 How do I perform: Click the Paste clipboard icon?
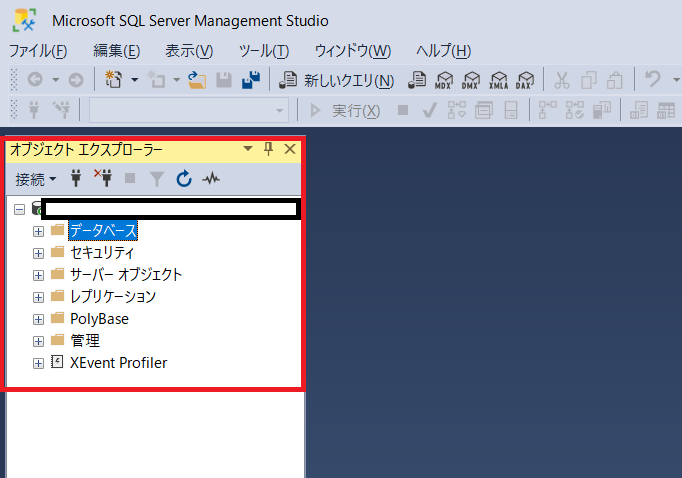coord(615,80)
